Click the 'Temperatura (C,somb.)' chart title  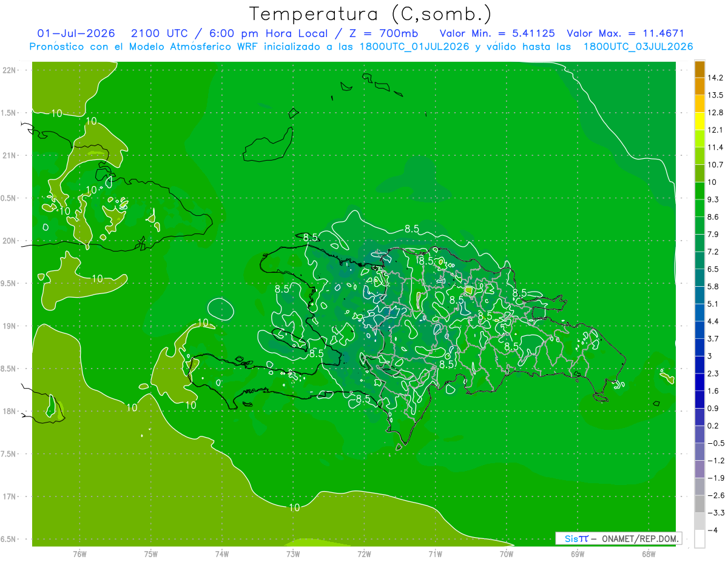(x=370, y=13)
